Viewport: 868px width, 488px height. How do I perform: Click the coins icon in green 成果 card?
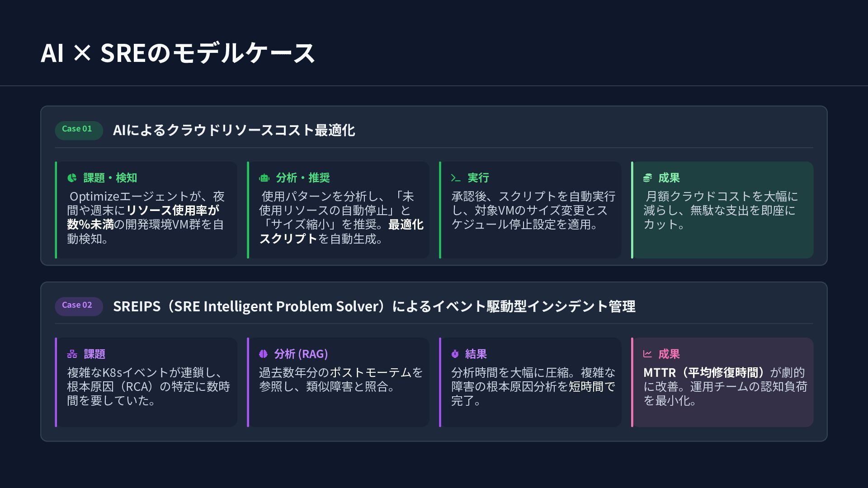(647, 178)
